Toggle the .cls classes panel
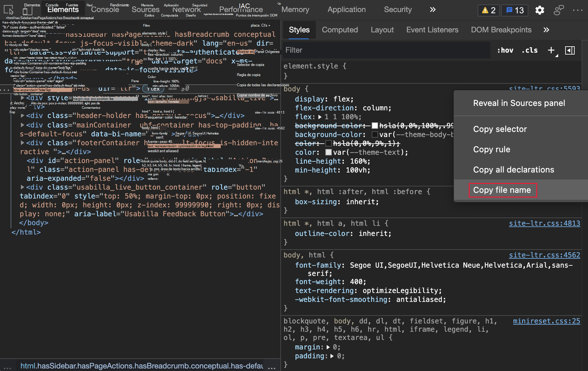Image resolution: width=588 pixels, height=371 pixels. click(x=530, y=50)
